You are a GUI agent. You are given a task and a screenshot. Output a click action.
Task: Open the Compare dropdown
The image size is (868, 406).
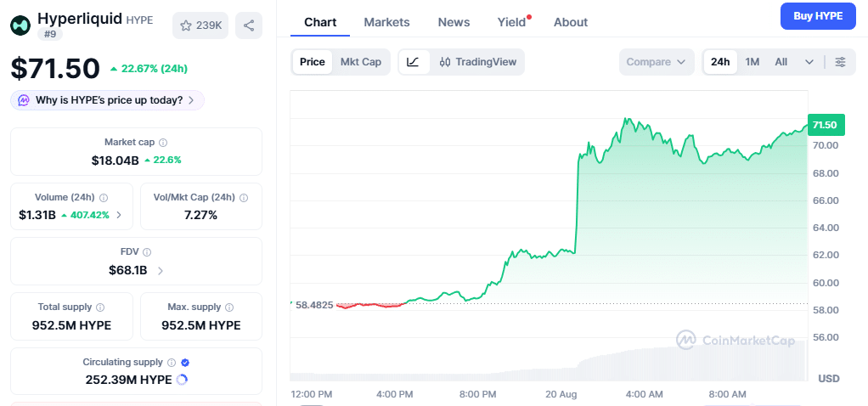pyautogui.click(x=657, y=62)
